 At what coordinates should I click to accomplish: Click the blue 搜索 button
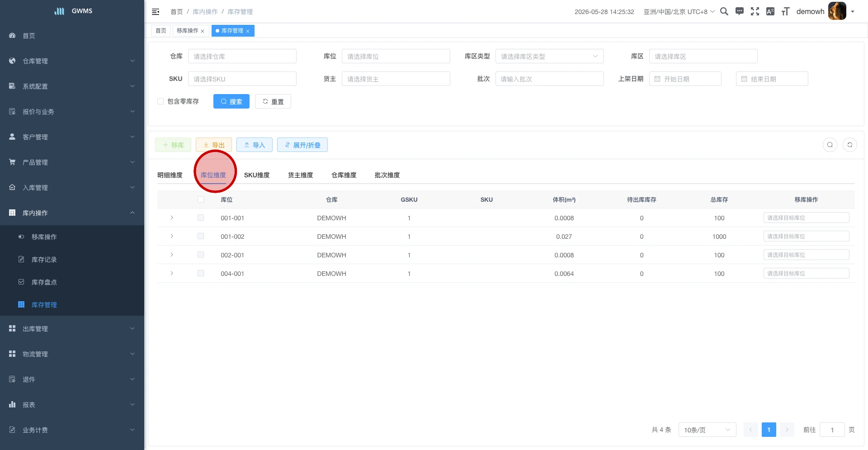[x=231, y=101]
